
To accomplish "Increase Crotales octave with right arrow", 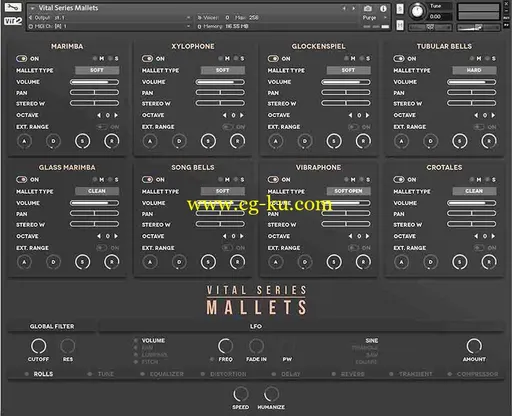I will tap(493, 236).
